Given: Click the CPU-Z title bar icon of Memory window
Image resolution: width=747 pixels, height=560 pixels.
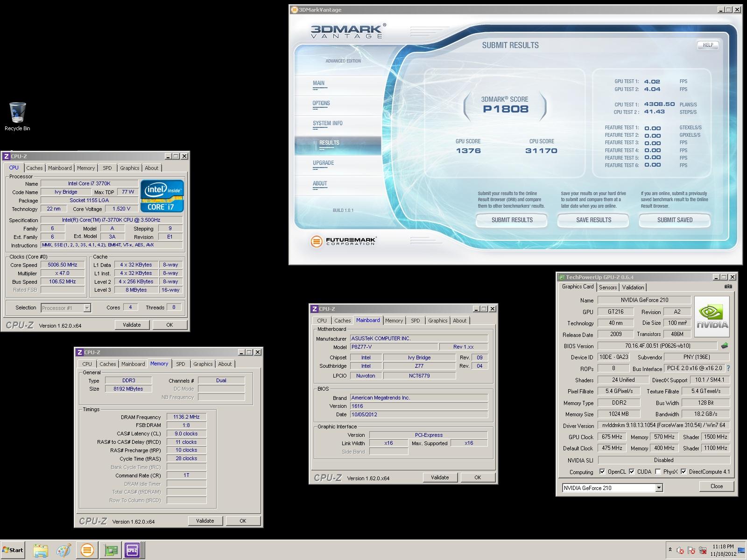Looking at the screenshot, I should point(80,352).
